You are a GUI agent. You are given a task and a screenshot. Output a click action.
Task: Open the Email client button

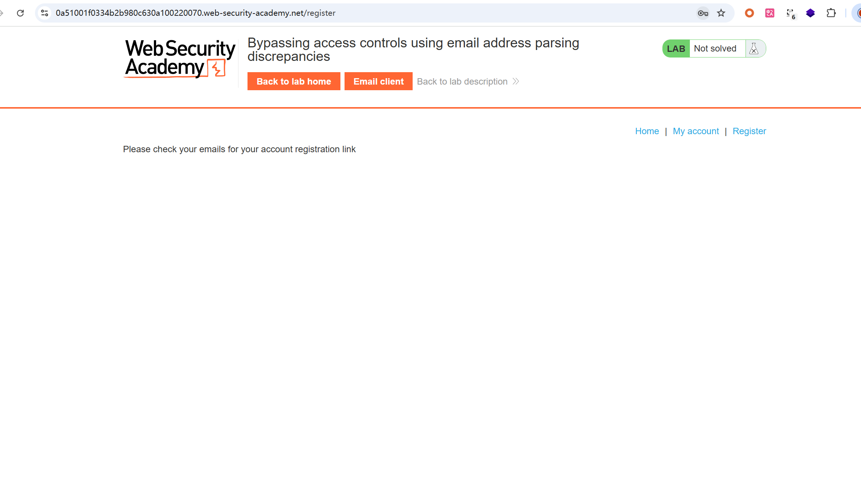point(378,81)
